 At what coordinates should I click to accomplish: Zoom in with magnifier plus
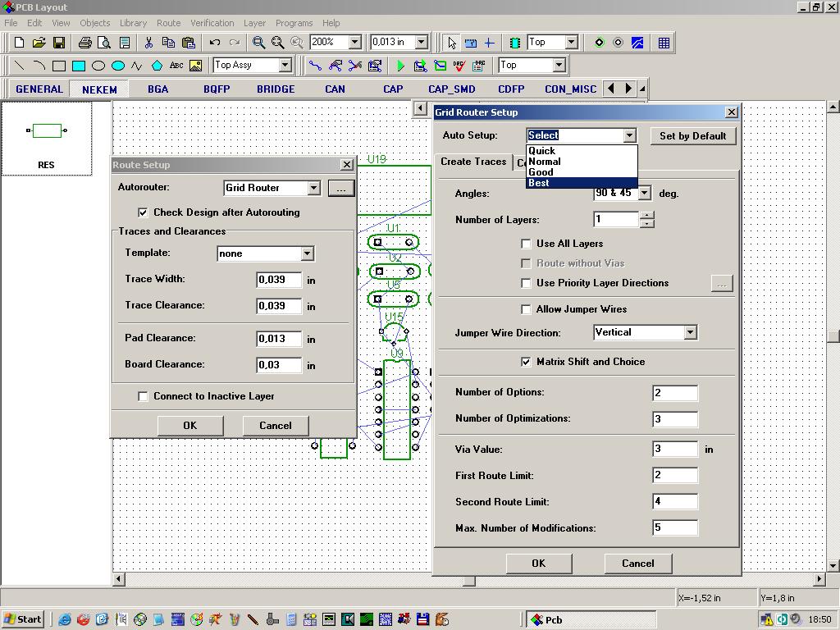click(258, 43)
